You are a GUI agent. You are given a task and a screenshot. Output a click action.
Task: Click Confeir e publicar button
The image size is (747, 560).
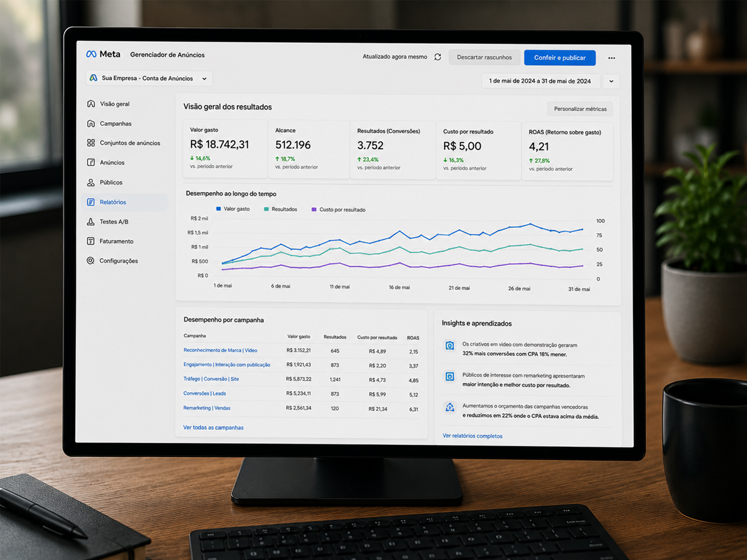560,58
